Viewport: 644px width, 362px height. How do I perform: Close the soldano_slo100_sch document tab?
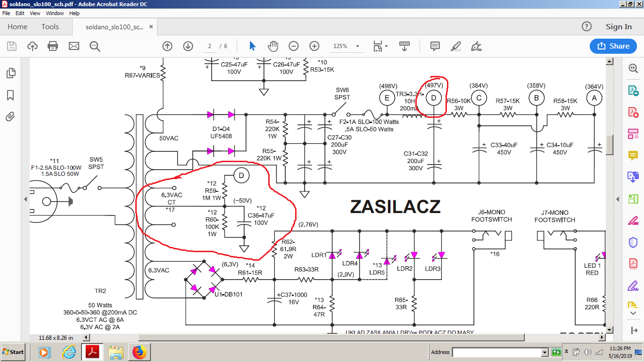(151, 27)
